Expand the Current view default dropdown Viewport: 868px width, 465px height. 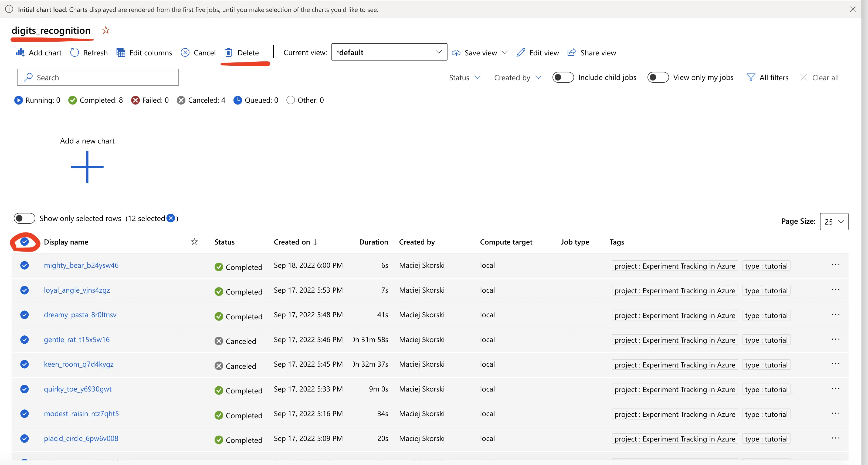coord(389,52)
